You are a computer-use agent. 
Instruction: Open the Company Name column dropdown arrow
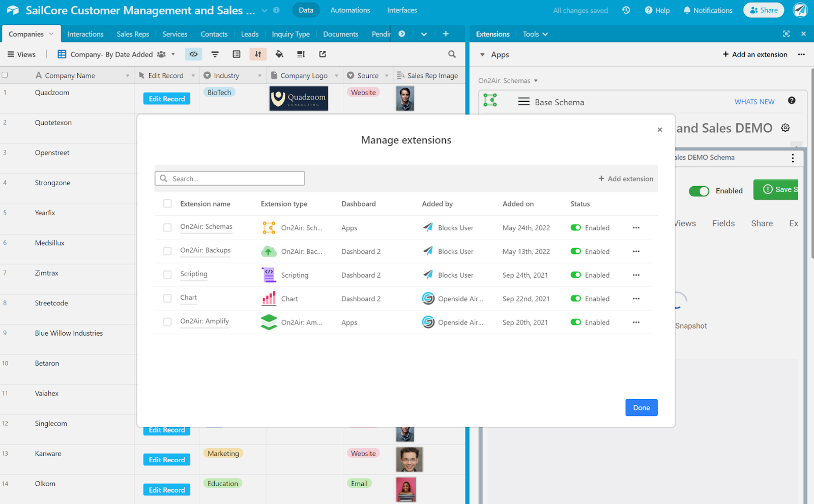point(127,76)
